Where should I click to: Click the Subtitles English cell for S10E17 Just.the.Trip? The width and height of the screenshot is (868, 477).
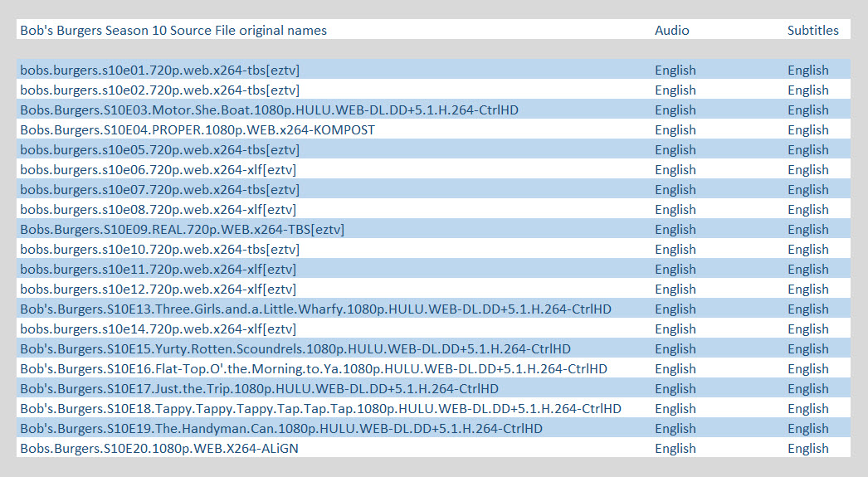click(x=807, y=389)
